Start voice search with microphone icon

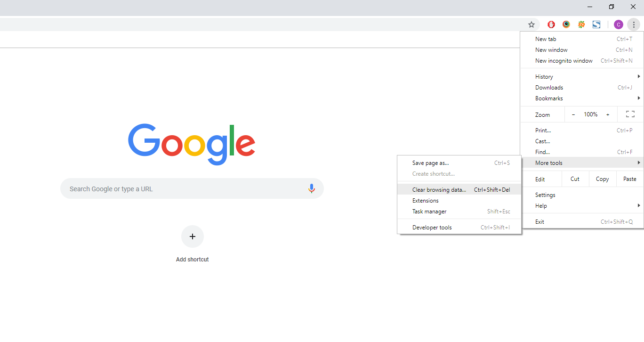click(311, 188)
